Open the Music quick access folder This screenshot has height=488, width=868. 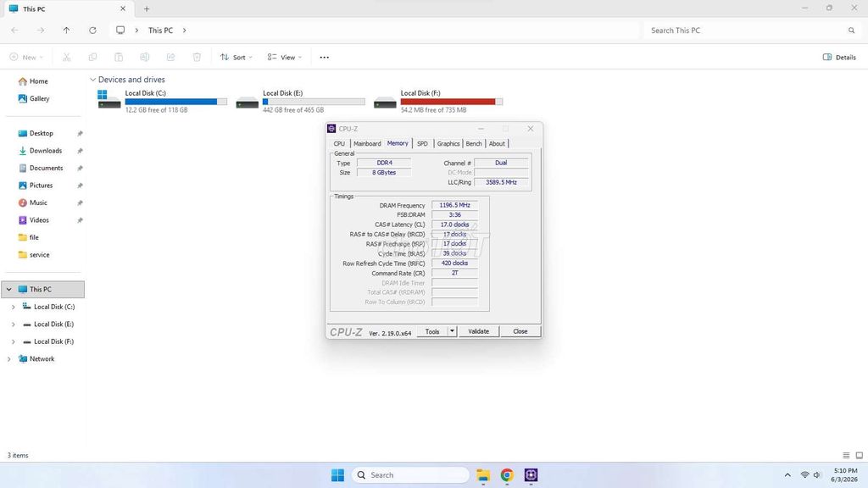33,202
